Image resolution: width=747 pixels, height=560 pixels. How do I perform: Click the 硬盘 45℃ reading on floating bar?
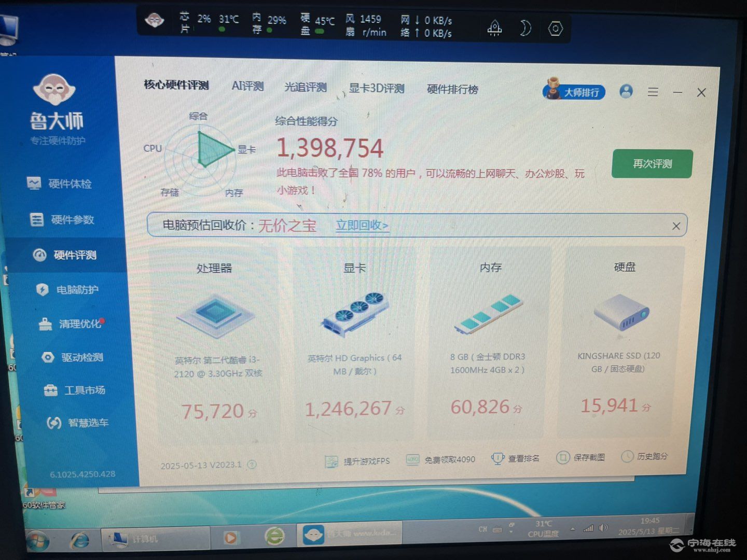[x=317, y=24]
